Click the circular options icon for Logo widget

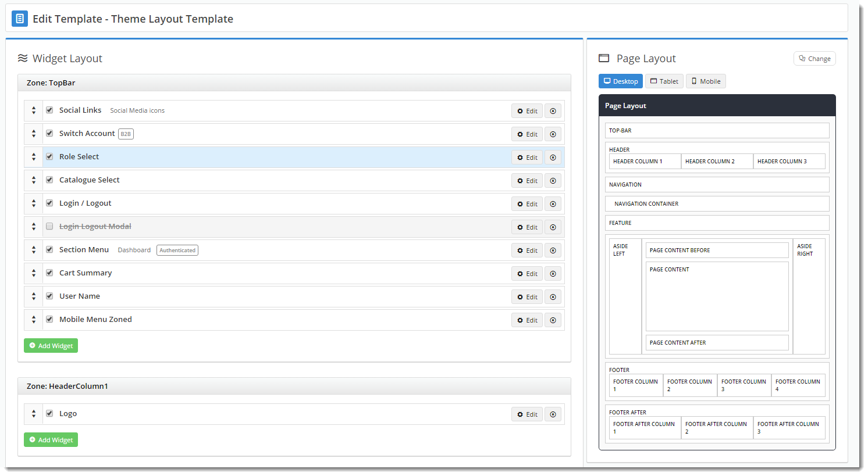[x=553, y=414]
